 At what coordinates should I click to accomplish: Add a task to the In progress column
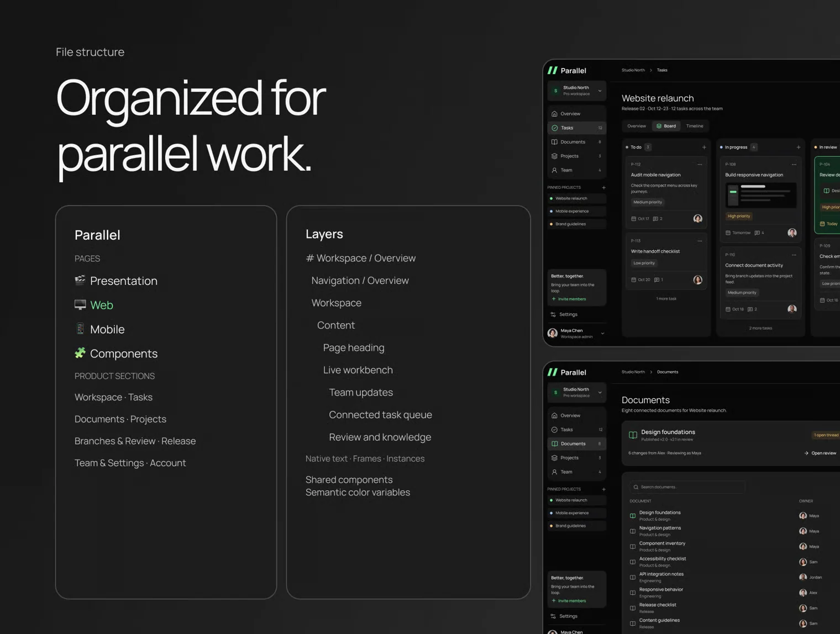click(x=799, y=147)
